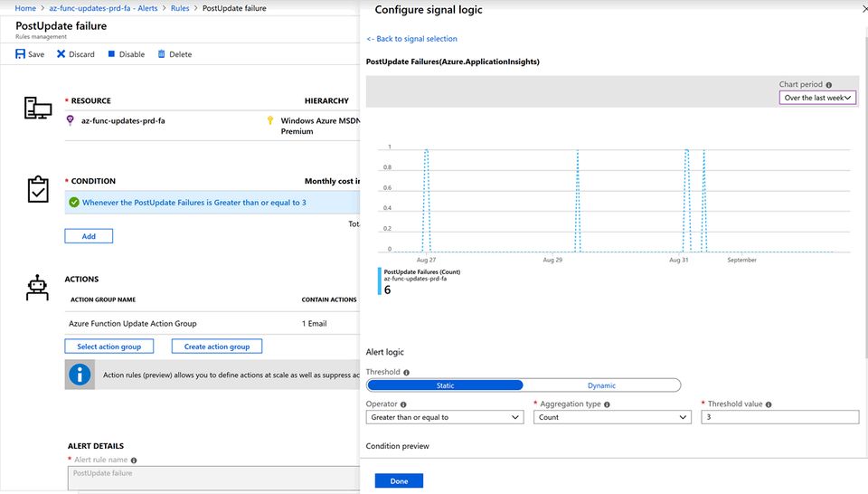Image resolution: width=868 pixels, height=494 pixels.
Task: Click Threshold value info icon
Action: click(769, 404)
